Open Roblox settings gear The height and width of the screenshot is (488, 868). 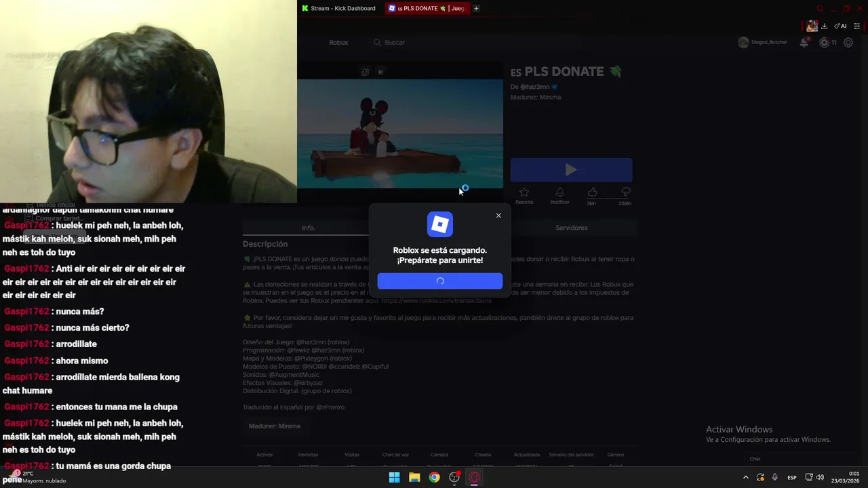[848, 42]
